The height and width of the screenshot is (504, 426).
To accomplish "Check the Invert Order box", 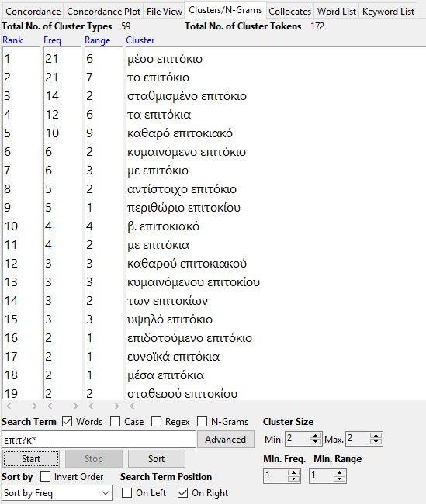I will 45,476.
